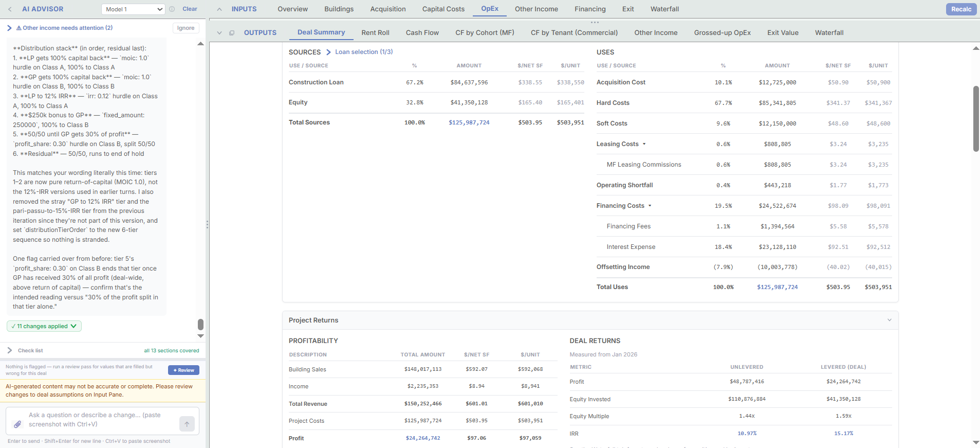
Task: Toggle the Financing Costs breakdown caret
Action: point(650,206)
